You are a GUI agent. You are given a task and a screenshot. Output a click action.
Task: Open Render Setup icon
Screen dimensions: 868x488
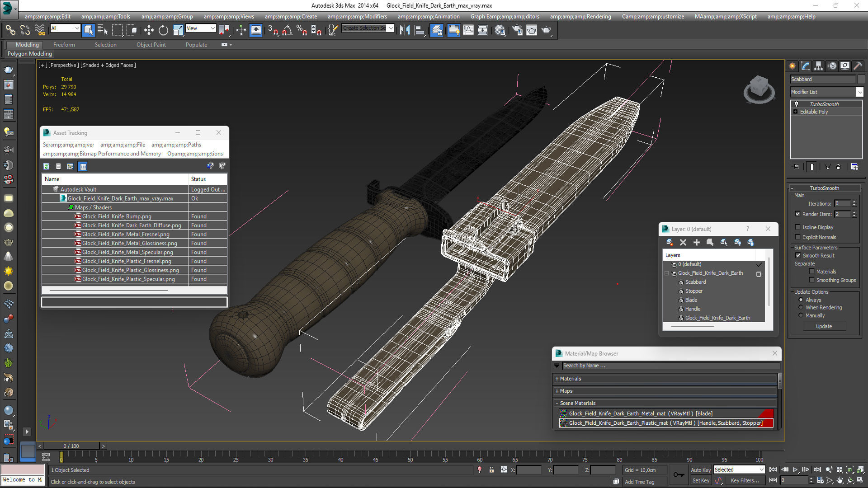coord(517,30)
